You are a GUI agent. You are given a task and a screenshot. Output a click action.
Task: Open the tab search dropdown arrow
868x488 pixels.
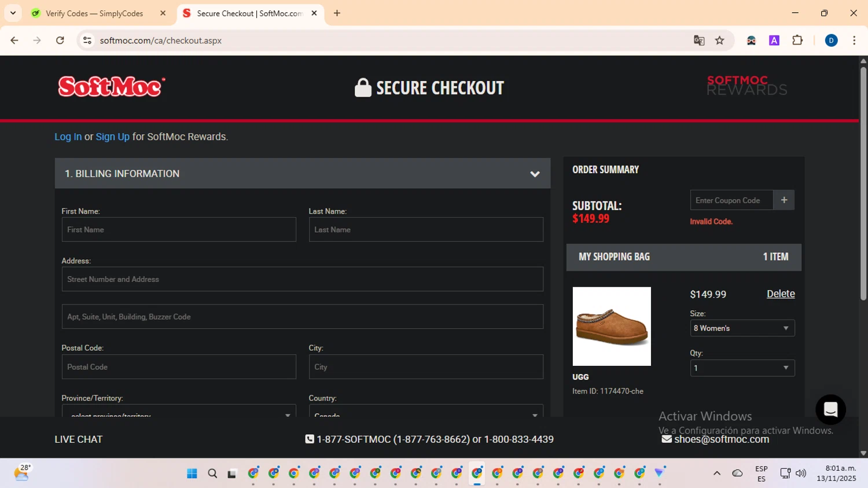click(x=13, y=13)
